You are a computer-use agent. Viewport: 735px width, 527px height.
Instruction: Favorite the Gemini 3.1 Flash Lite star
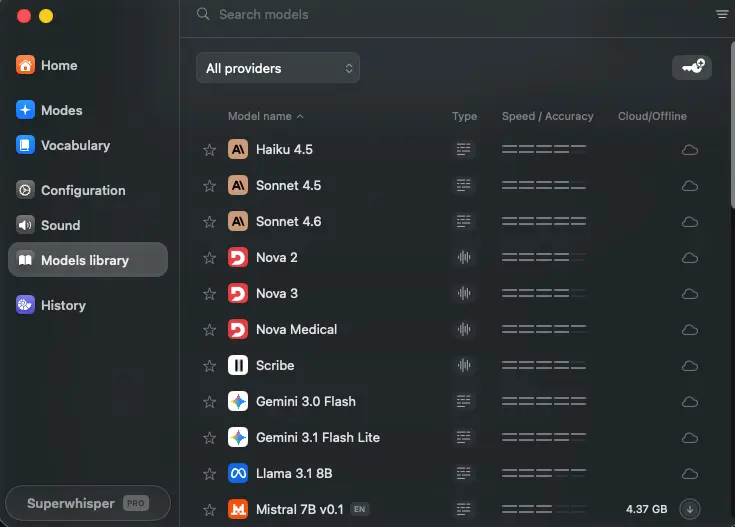(210, 438)
